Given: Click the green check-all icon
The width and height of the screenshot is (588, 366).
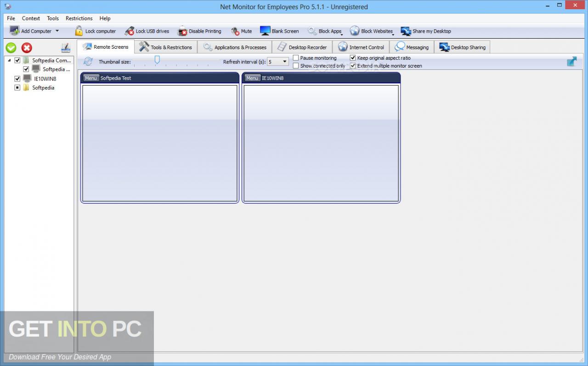Looking at the screenshot, I should [x=11, y=47].
